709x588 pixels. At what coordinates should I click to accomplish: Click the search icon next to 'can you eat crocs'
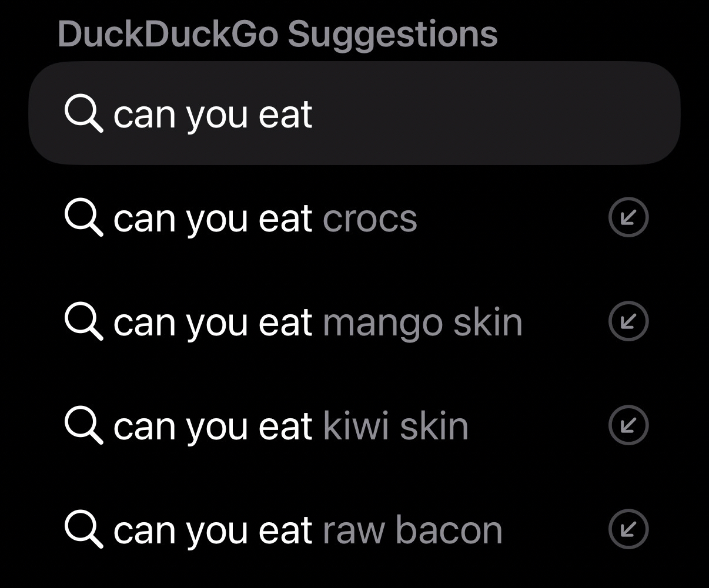[x=83, y=218]
